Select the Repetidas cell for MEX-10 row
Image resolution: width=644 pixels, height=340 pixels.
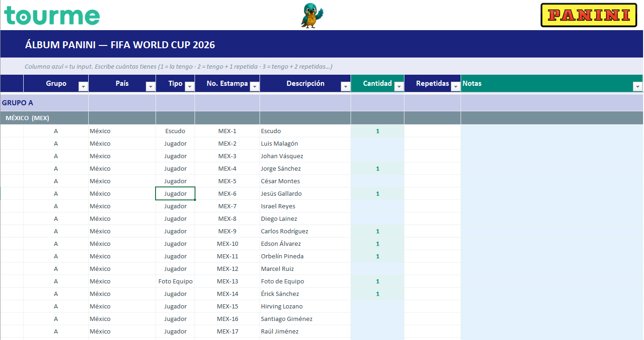pyautogui.click(x=432, y=244)
